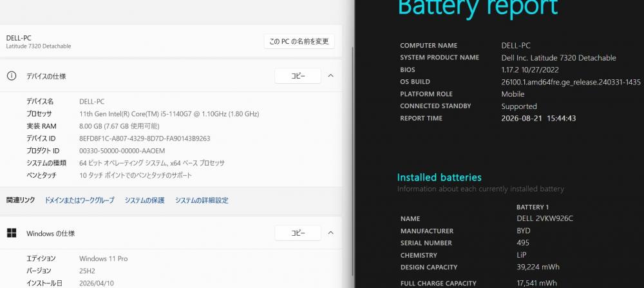Select system product name Dell Inc. Latitude value
This screenshot has height=288, width=644.
click(558, 58)
